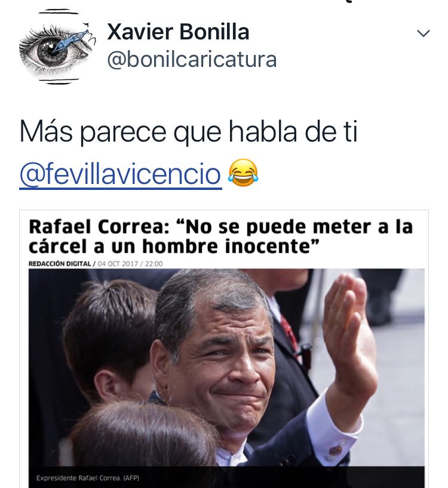
Task: Tap the blue figure on the avatar's eye
Action: [71, 40]
